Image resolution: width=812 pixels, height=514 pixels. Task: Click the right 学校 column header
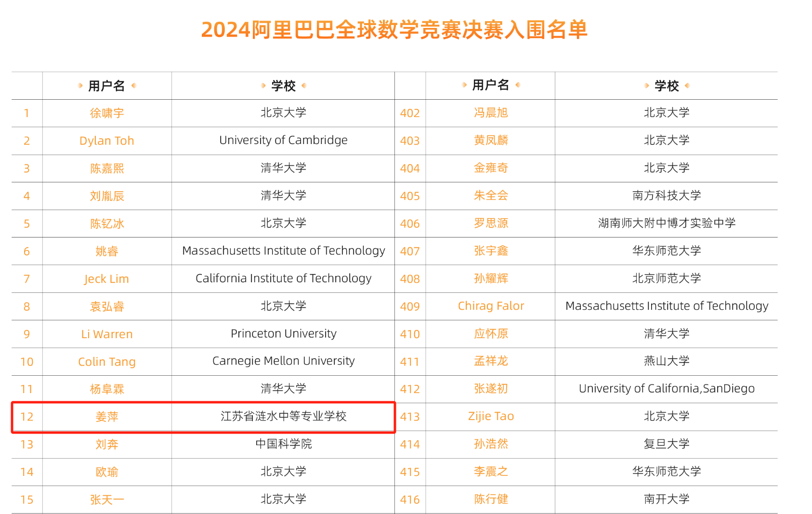pyautogui.click(x=667, y=86)
